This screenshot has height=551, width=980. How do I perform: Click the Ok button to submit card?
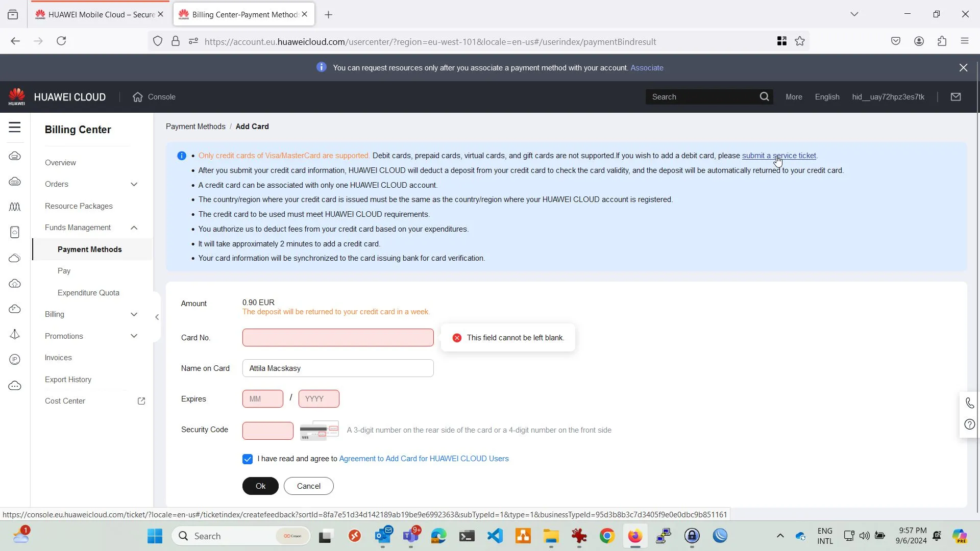[x=260, y=486]
